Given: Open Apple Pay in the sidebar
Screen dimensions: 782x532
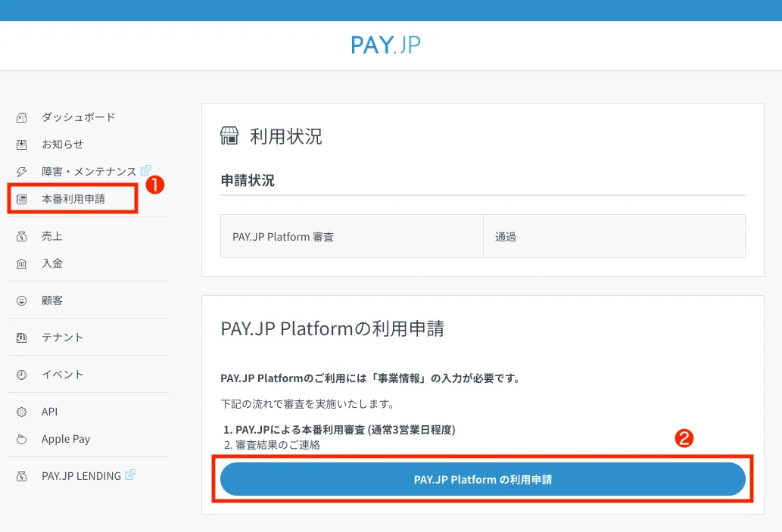Looking at the screenshot, I should [66, 439].
